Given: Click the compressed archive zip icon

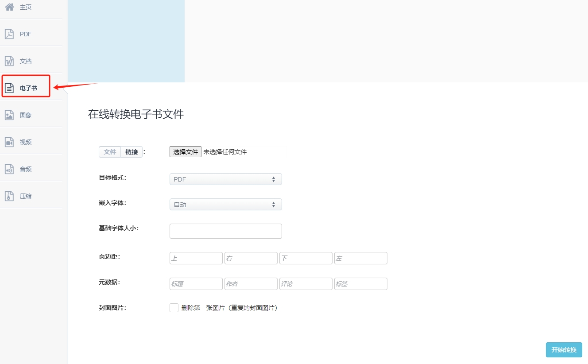Looking at the screenshot, I should coord(9,196).
